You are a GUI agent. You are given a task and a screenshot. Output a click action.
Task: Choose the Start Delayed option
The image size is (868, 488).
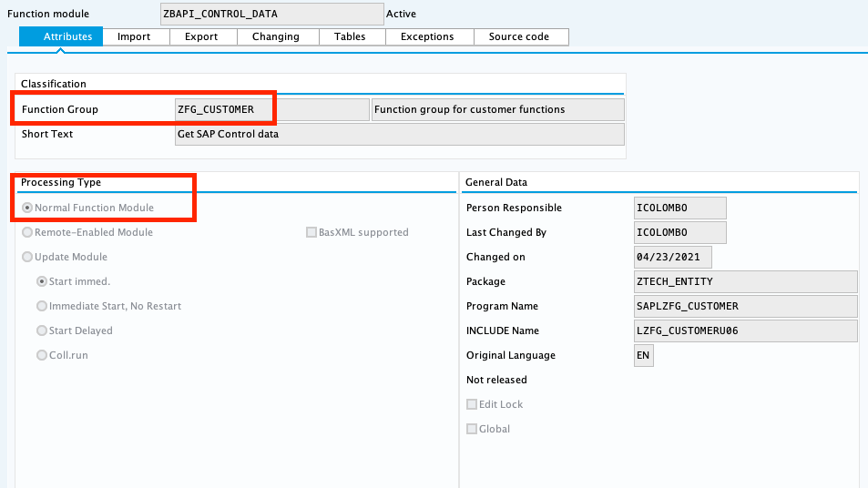click(x=42, y=330)
